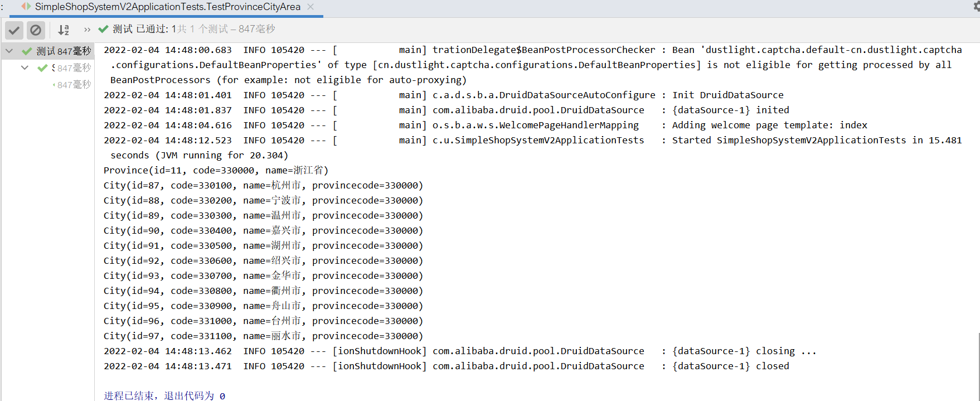Click the '.configurations.DefaultBeanProperties' continuation line
The width and height of the screenshot is (980, 401).
pos(531,65)
